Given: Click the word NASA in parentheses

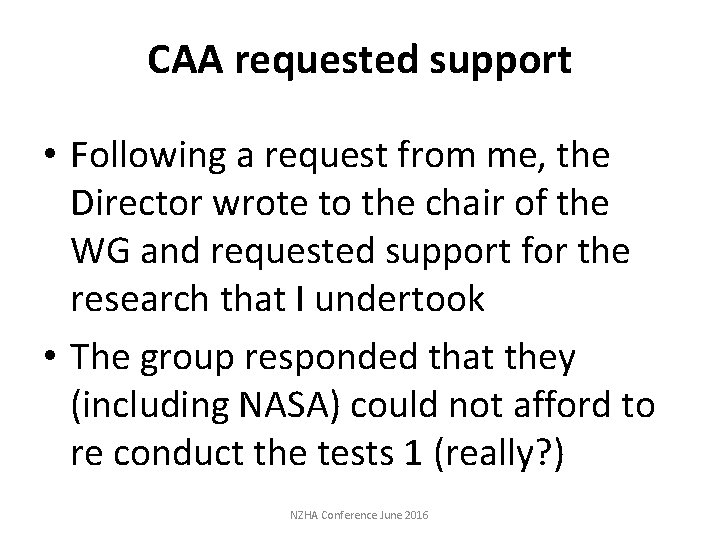Looking at the screenshot, I should [x=284, y=405].
